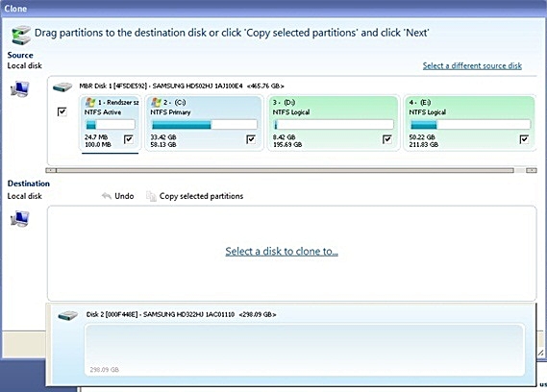Image resolution: width=547 pixels, height=392 pixels.
Task: Click the clone disks icon beside instructions
Action: pyautogui.click(x=21, y=35)
